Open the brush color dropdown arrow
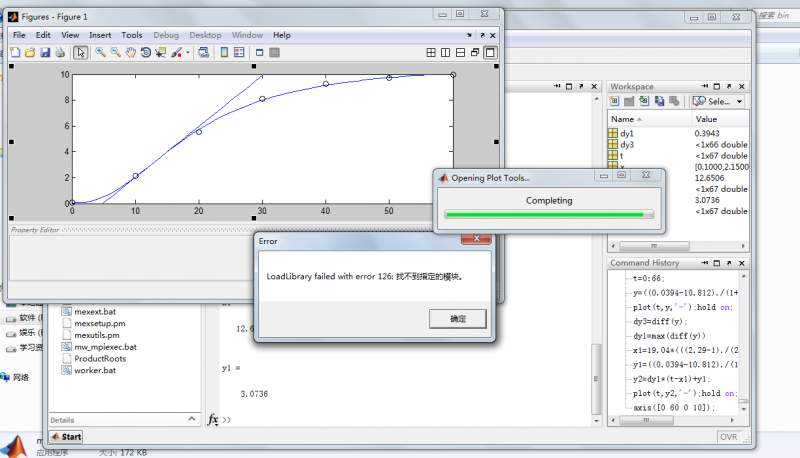Screen dimensions: 800x458 tap(188, 53)
